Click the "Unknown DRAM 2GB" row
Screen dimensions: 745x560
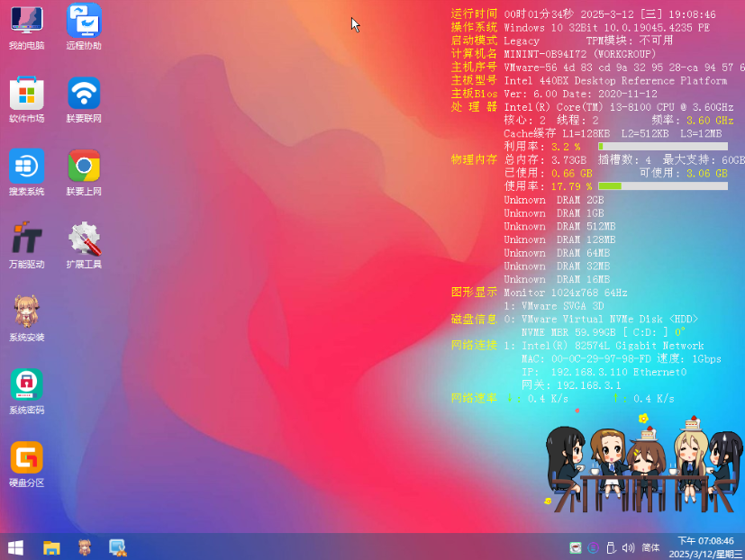[554, 200]
